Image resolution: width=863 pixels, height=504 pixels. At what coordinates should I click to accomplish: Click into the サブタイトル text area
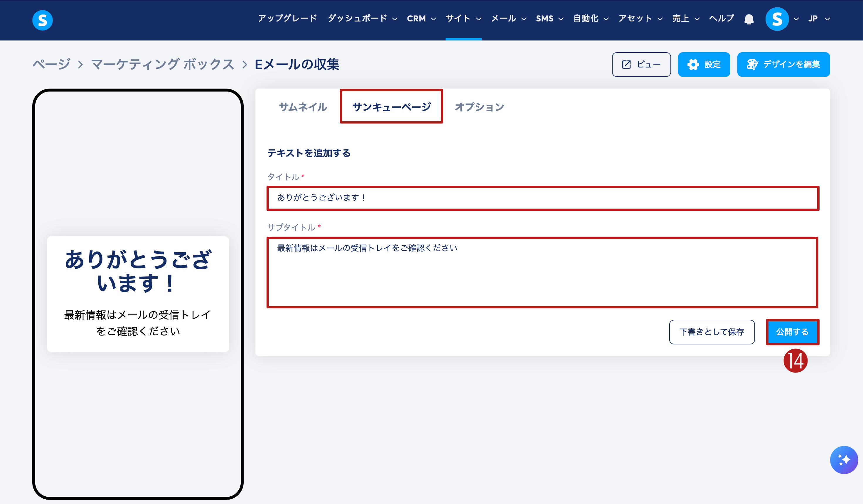[x=542, y=272]
